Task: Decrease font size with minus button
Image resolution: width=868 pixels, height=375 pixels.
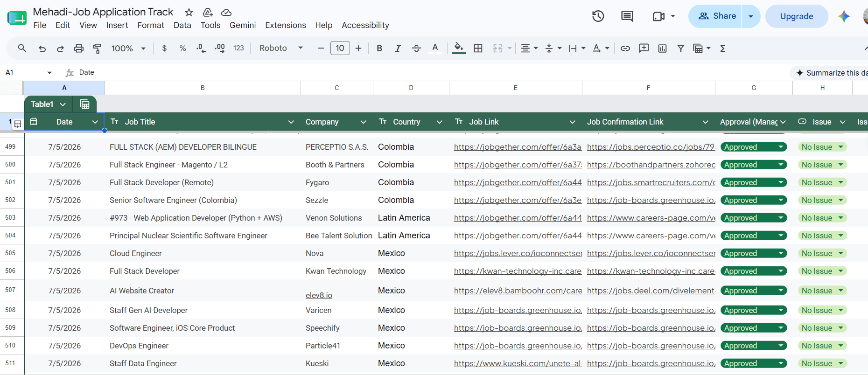Action: [x=321, y=48]
